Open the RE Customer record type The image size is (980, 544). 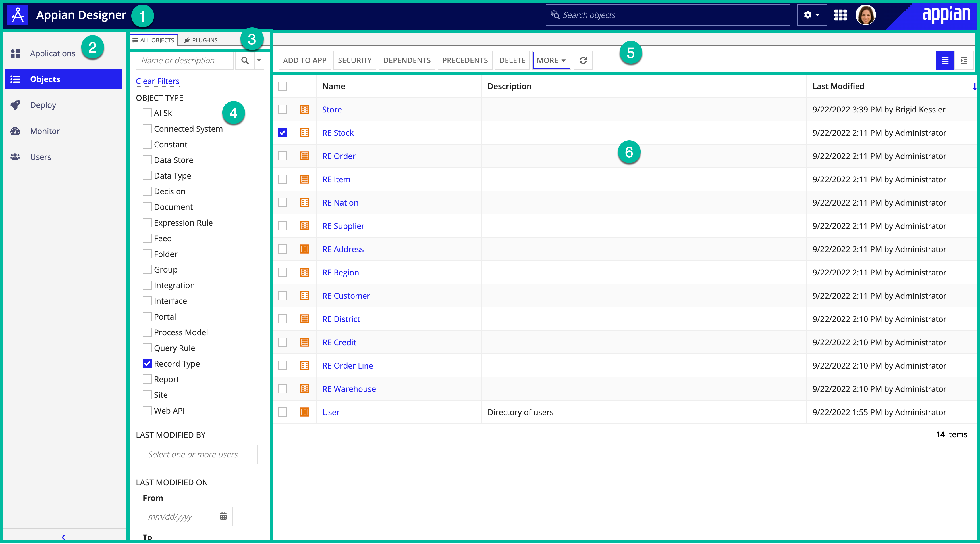(x=346, y=296)
